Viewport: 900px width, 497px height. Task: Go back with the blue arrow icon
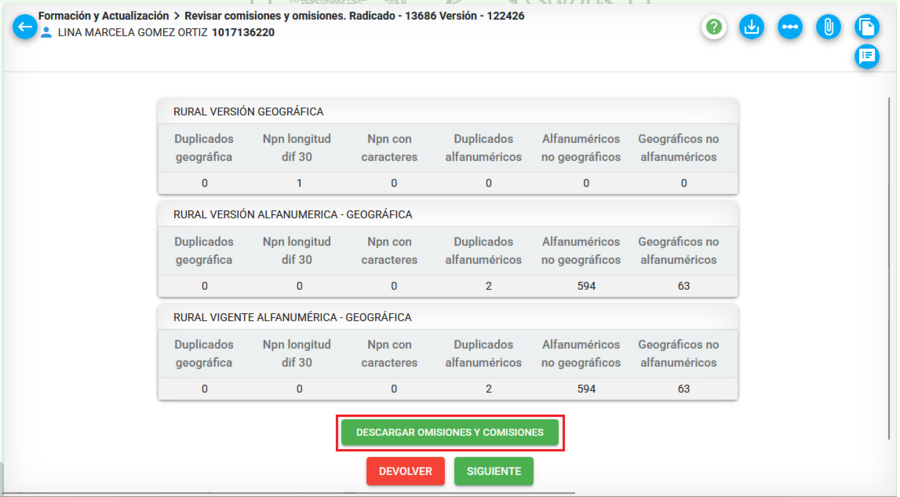25,26
